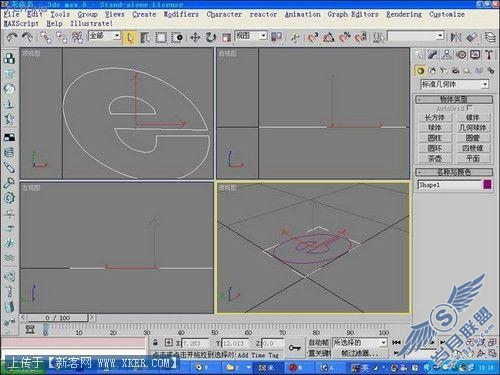Screen dimensions: 500x375
Task: Open the magenta object color swatch
Action: (x=487, y=185)
